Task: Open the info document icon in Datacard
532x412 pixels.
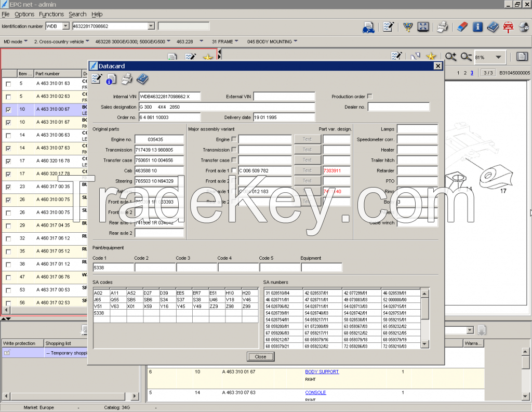Action: [x=111, y=79]
